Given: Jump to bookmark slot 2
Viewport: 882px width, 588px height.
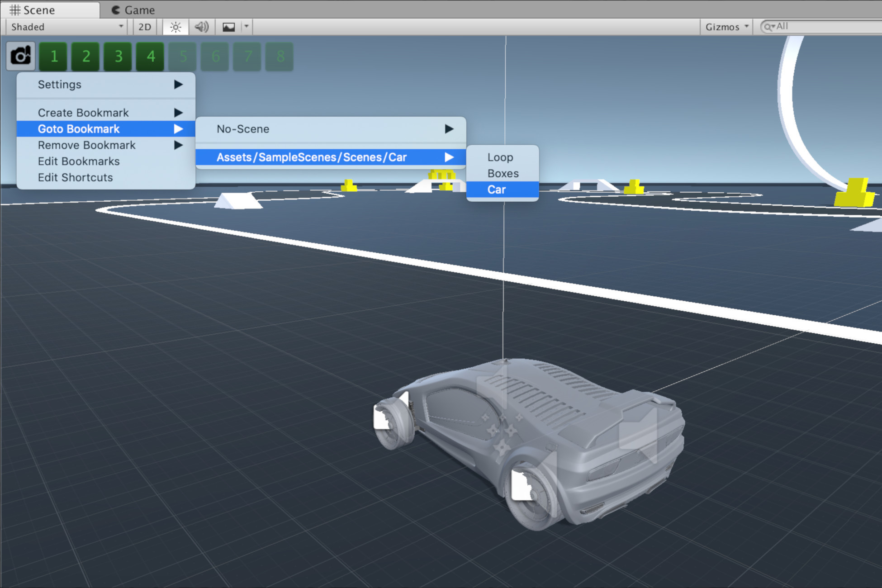Looking at the screenshot, I should tap(86, 56).
